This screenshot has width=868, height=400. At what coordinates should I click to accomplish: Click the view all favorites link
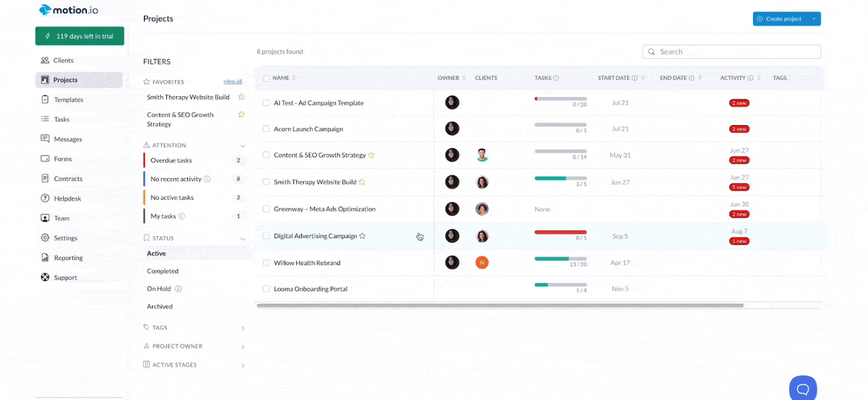[x=233, y=81]
